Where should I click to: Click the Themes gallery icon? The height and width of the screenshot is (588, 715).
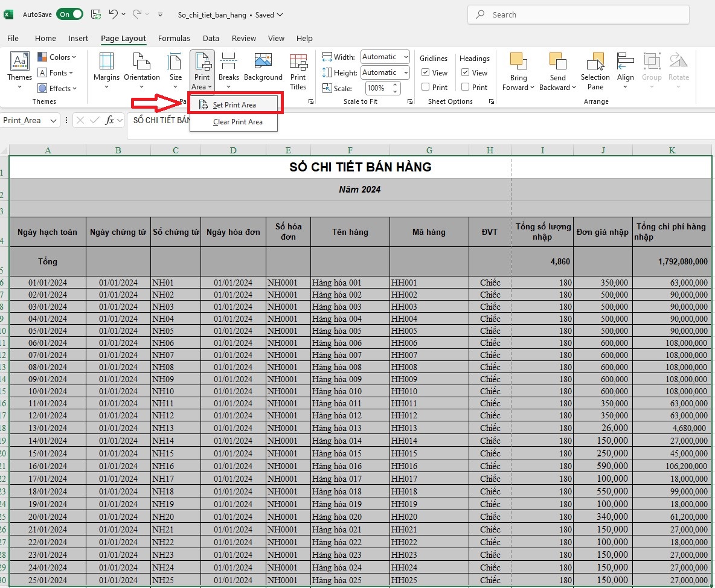[x=19, y=61]
